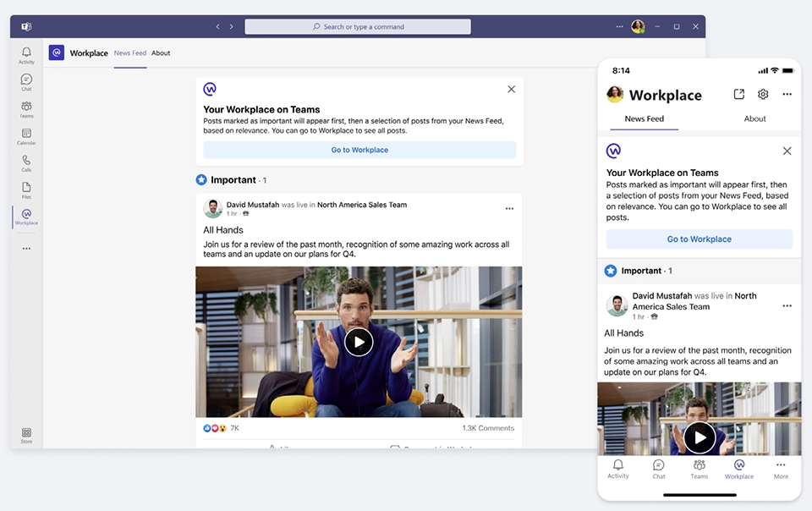Open settings gear in mobile header
The height and width of the screenshot is (511, 812).
[x=763, y=94]
